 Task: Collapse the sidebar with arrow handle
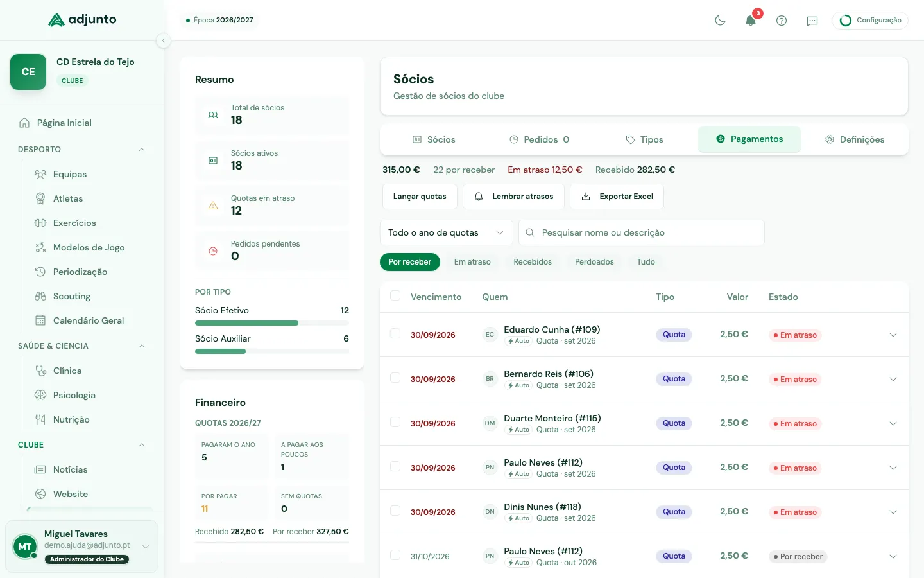[x=164, y=40]
